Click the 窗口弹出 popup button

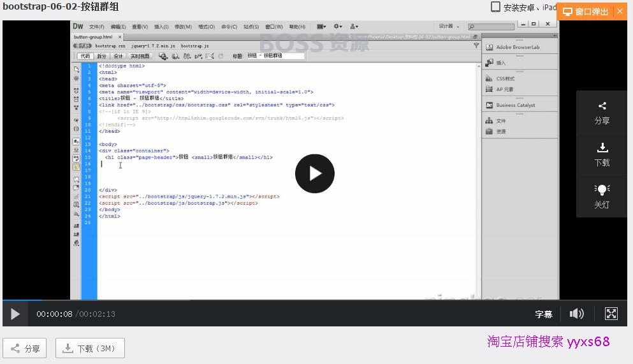585,11
